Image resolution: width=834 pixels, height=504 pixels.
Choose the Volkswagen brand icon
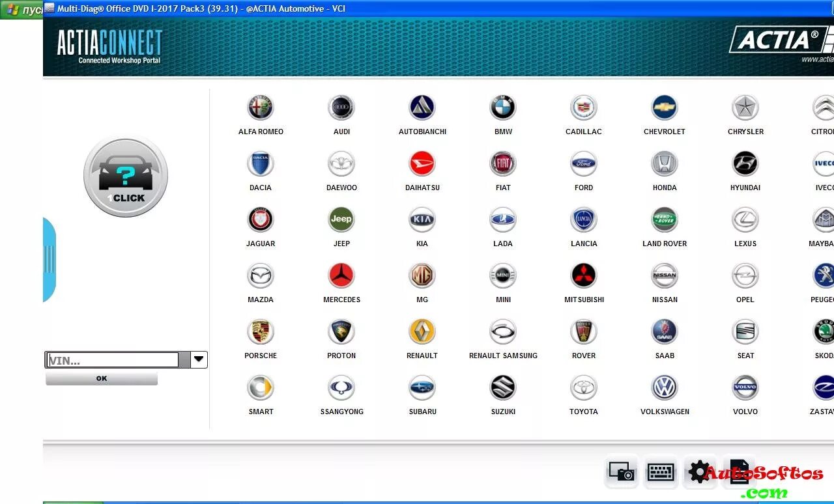pos(665,387)
